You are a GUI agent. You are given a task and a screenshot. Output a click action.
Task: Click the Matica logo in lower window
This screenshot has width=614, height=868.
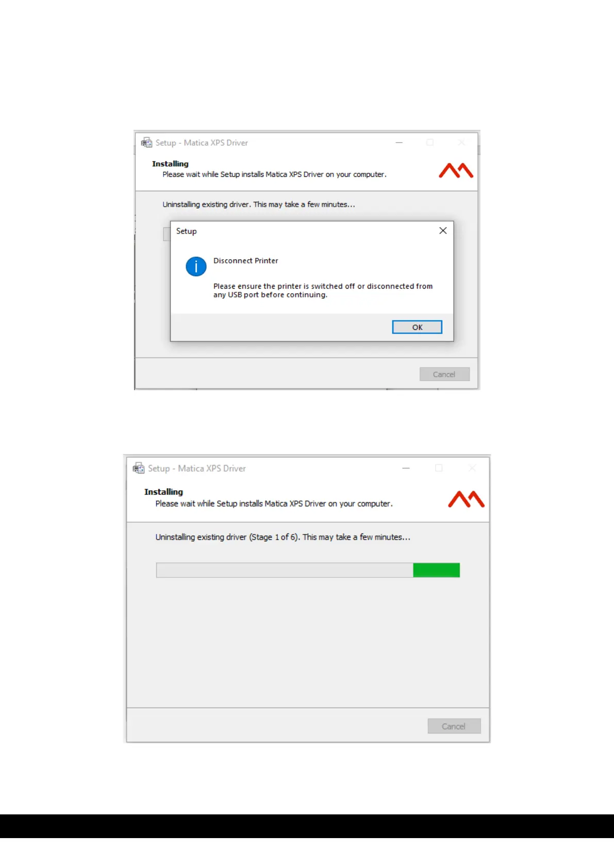[x=466, y=499]
